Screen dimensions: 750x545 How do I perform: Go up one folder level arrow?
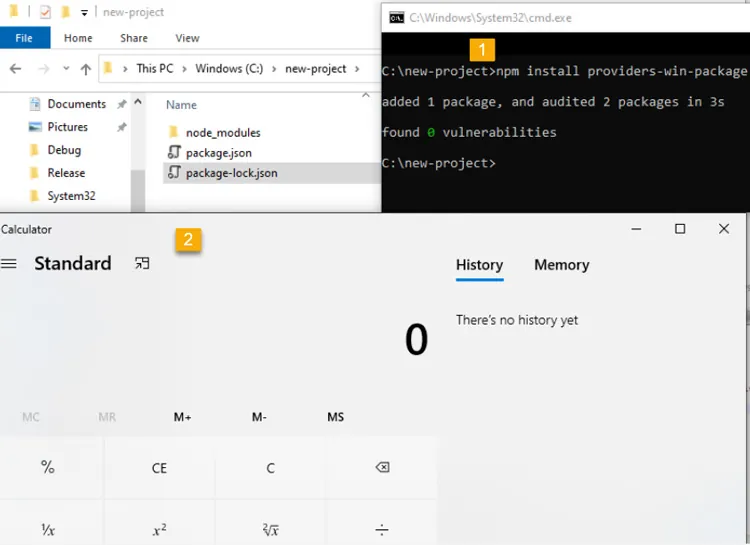pyautogui.click(x=86, y=69)
